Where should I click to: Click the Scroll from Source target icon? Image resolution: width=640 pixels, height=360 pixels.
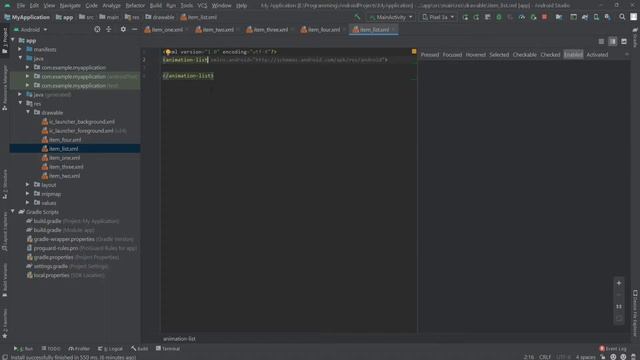click(97, 29)
